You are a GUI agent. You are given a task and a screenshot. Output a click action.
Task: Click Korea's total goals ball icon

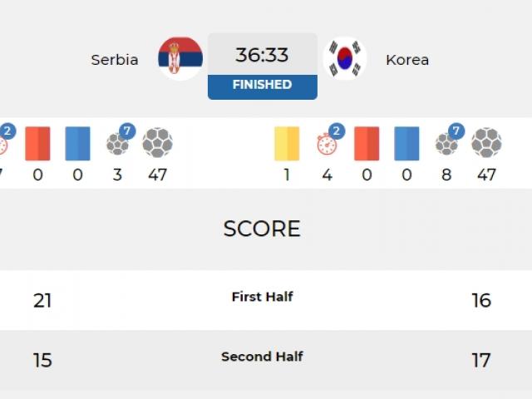coord(487,142)
